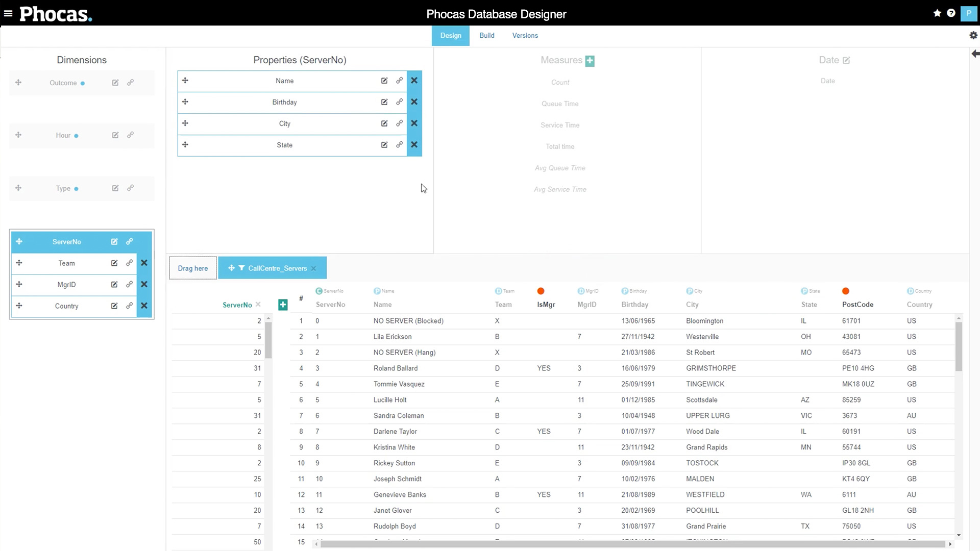The height and width of the screenshot is (551, 980).
Task: Open the help question mark icon
Action: (x=951, y=13)
